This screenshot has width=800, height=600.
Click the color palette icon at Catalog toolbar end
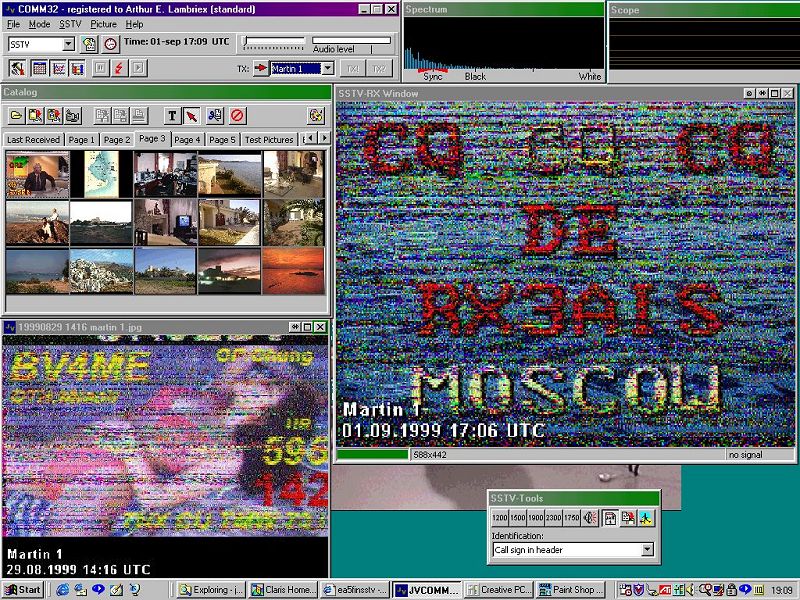316,115
